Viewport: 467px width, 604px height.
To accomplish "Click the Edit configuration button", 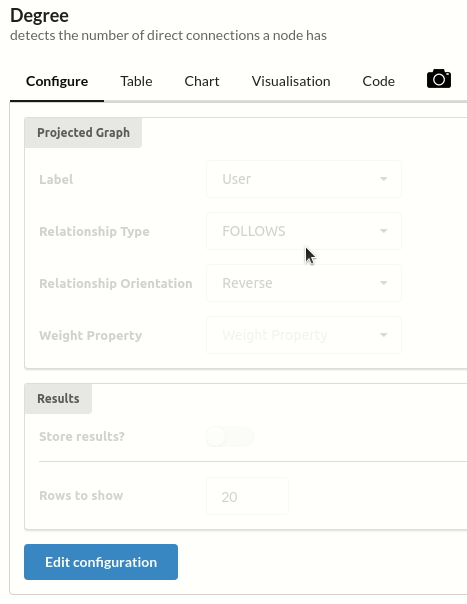I will (x=101, y=562).
